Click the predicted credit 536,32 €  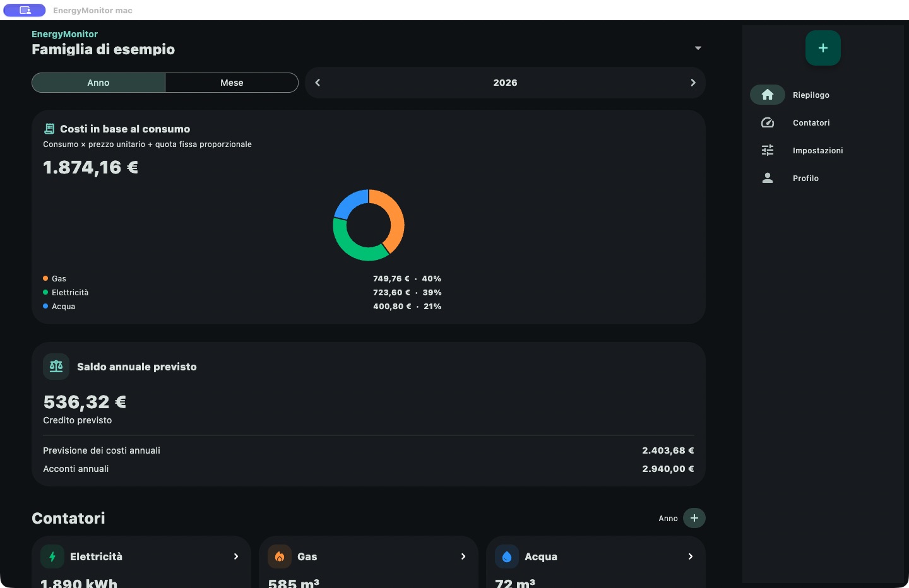pos(85,402)
